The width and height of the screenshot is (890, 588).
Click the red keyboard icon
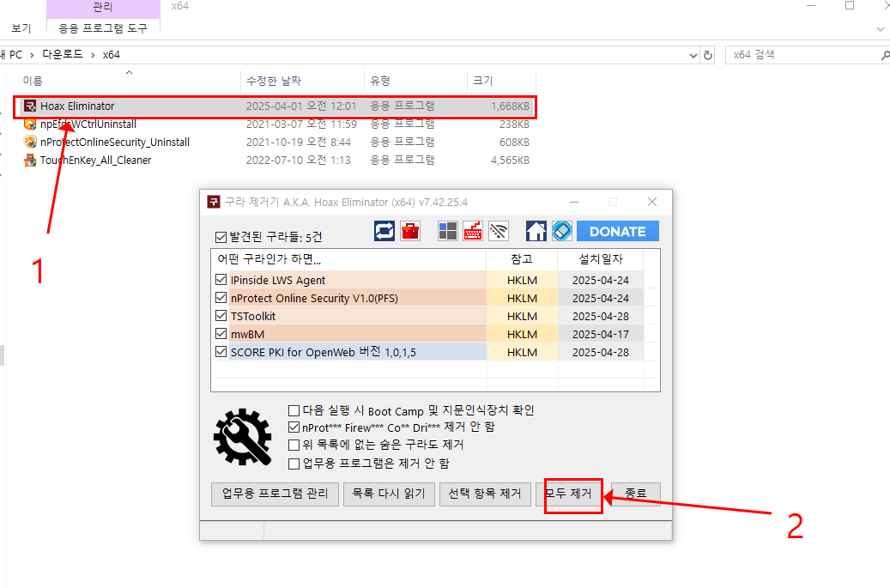coord(473,231)
